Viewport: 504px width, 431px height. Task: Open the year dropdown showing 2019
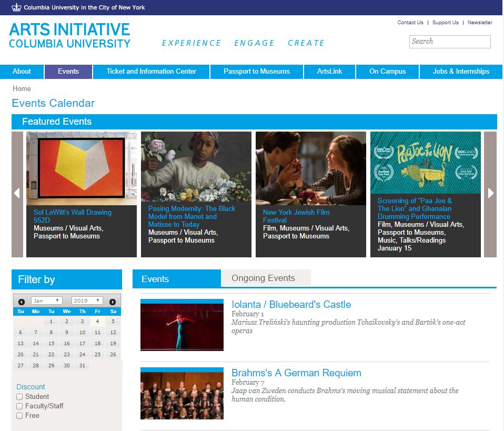pos(87,300)
